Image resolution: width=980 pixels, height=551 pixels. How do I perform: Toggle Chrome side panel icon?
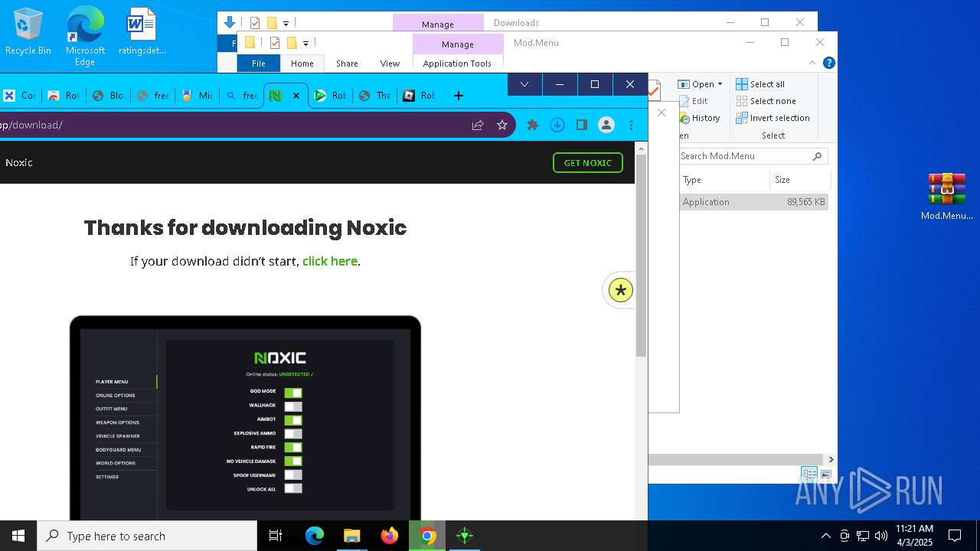pyautogui.click(x=582, y=125)
